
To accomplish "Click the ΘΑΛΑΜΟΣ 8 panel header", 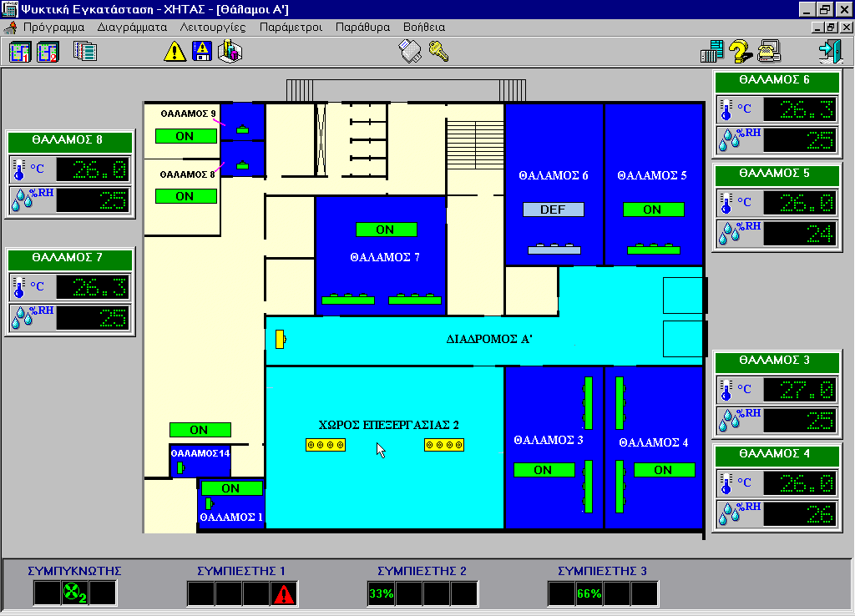I will (70, 140).
